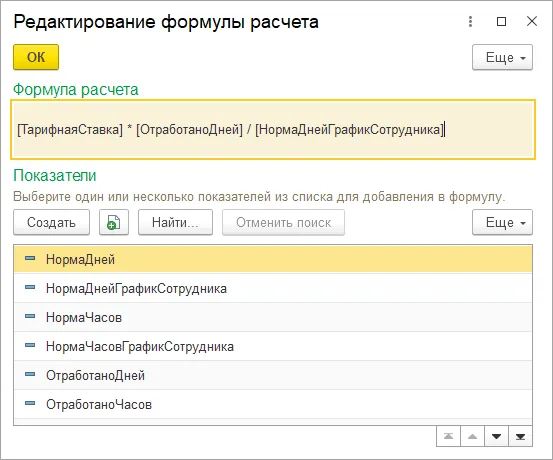Create new indicator by copying icon
This screenshot has height=460, width=553.
(114, 222)
